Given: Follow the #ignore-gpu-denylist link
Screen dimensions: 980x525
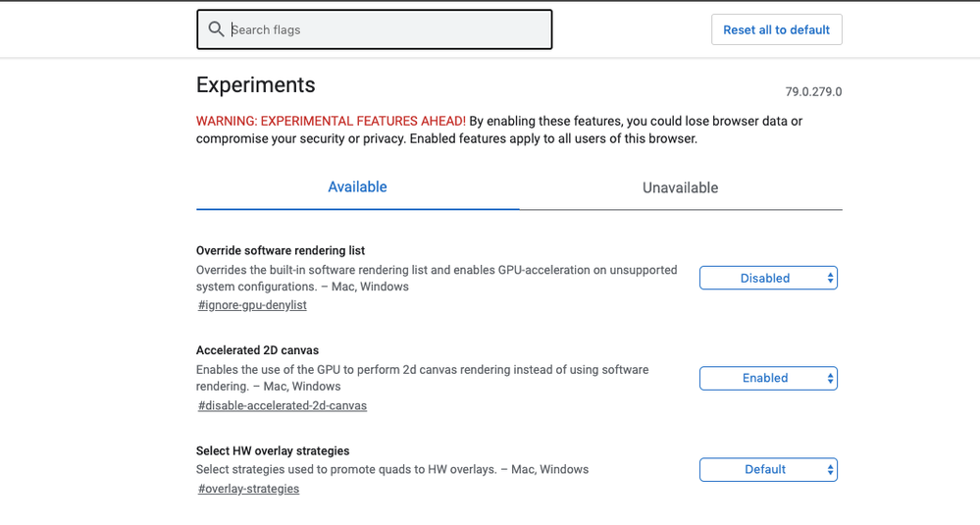Looking at the screenshot, I should tap(252, 305).
